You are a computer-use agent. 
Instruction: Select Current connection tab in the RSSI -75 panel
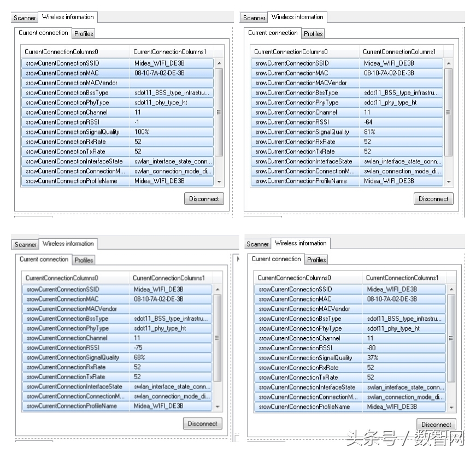coord(44,260)
